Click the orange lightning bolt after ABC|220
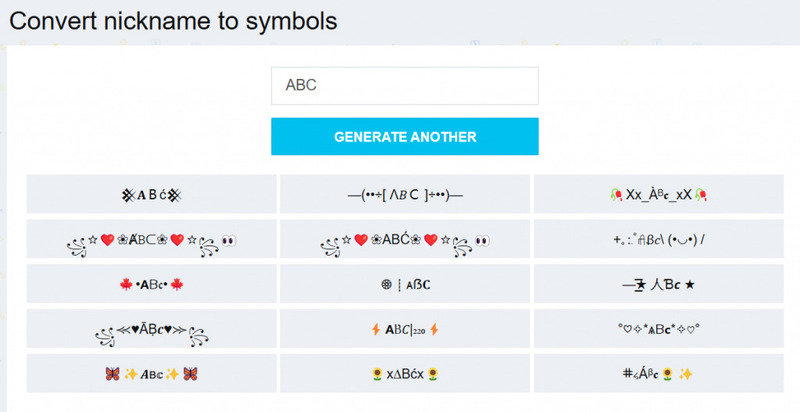Viewport: 800px width, 412px height. (x=434, y=329)
